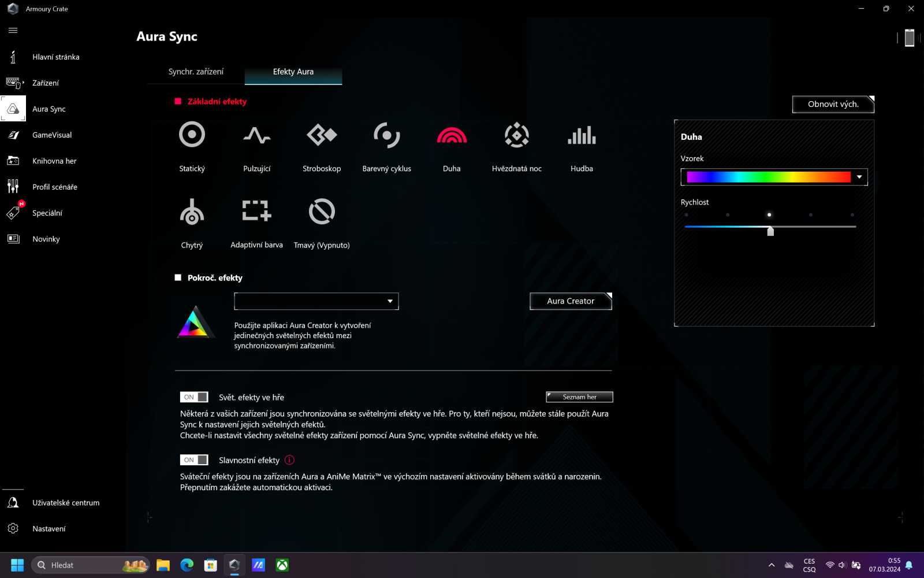Open Speciální offers section

pos(47,213)
